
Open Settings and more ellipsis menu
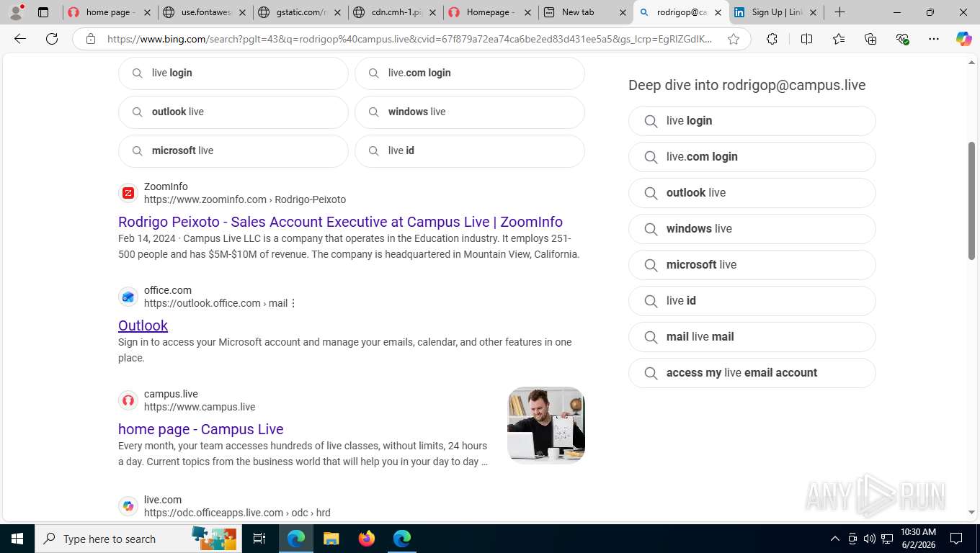934,39
